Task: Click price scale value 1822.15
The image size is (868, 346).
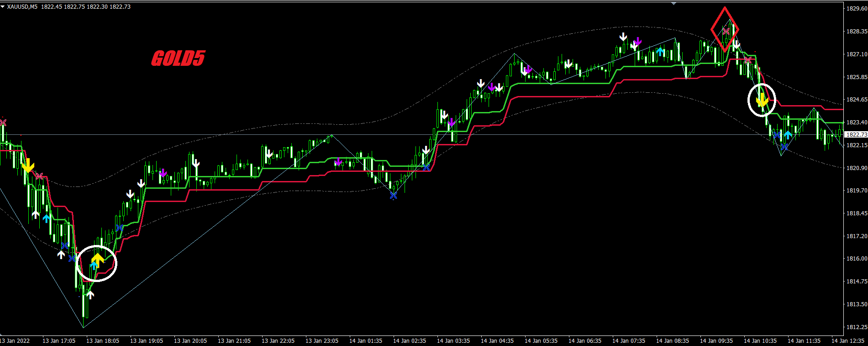Action: [x=857, y=145]
